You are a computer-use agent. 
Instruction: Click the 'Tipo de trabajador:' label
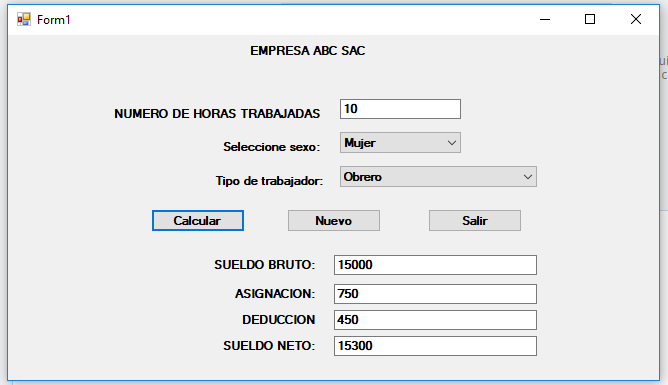[x=269, y=181]
